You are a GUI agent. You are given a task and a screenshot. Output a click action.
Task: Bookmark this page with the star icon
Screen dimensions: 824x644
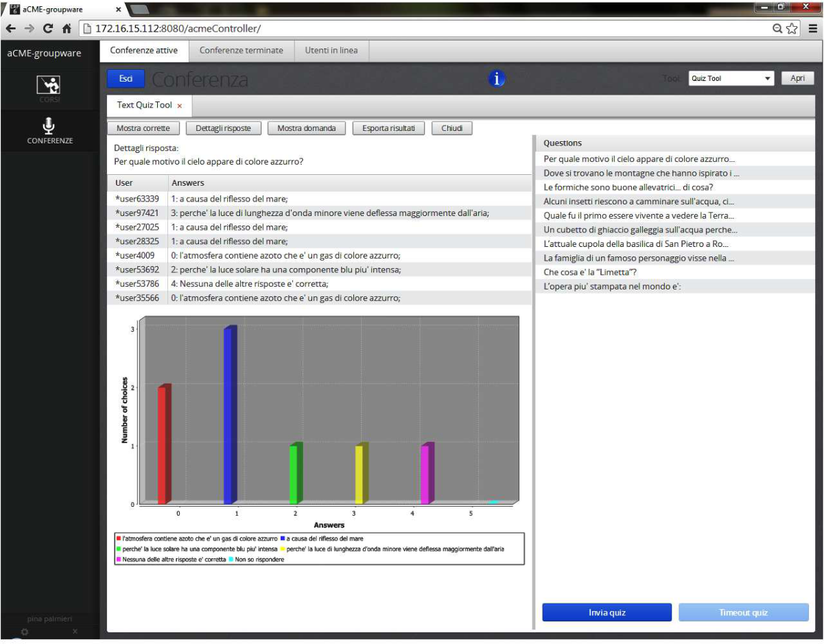[790, 30]
